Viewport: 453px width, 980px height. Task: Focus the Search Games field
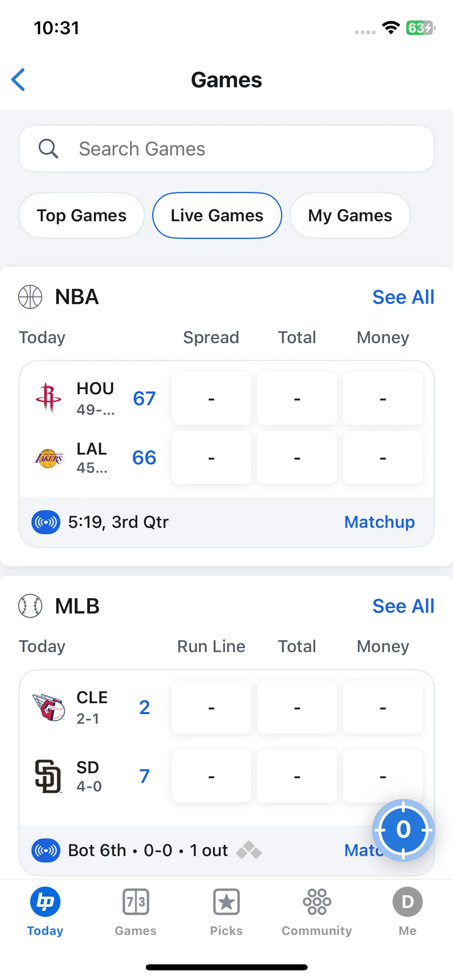[x=227, y=149]
